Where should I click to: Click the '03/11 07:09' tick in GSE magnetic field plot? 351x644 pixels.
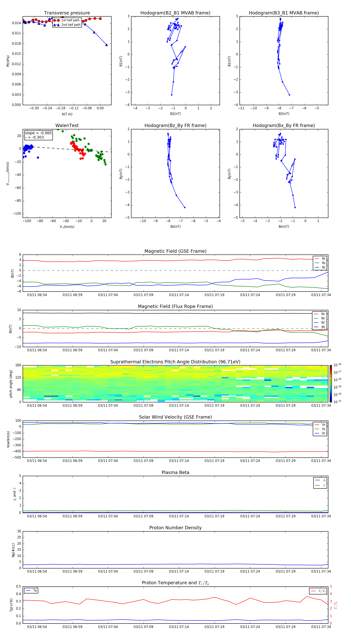(143, 295)
